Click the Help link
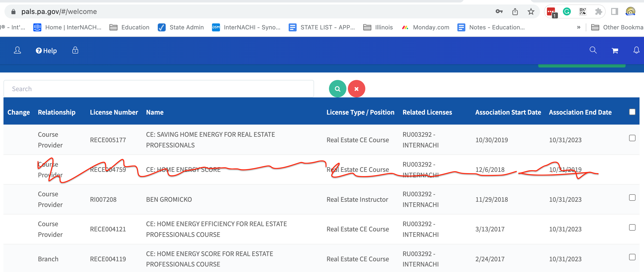This screenshot has height=272, width=644. pyautogui.click(x=46, y=51)
